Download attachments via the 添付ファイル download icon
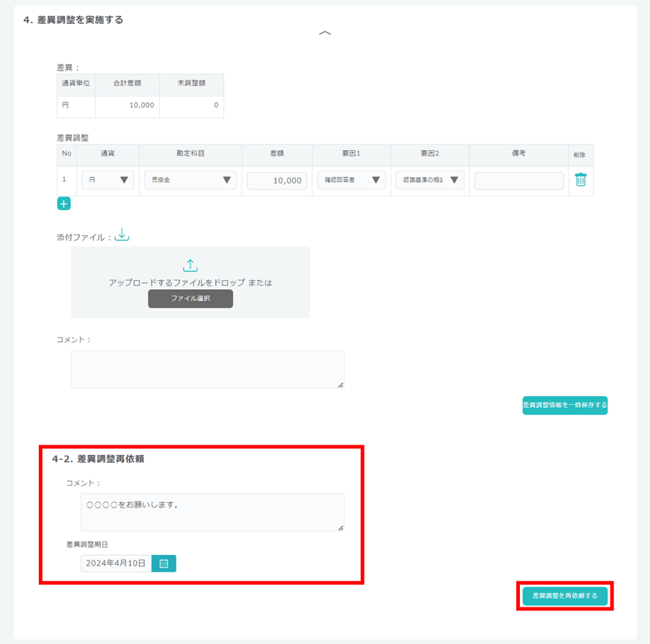The width and height of the screenshot is (650, 644). click(122, 235)
